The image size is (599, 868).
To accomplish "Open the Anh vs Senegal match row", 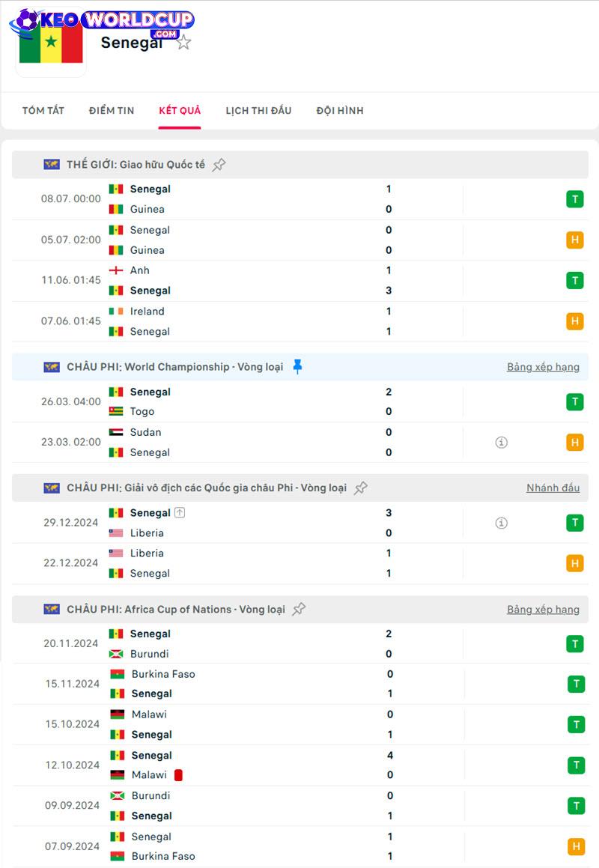I will click(300, 281).
